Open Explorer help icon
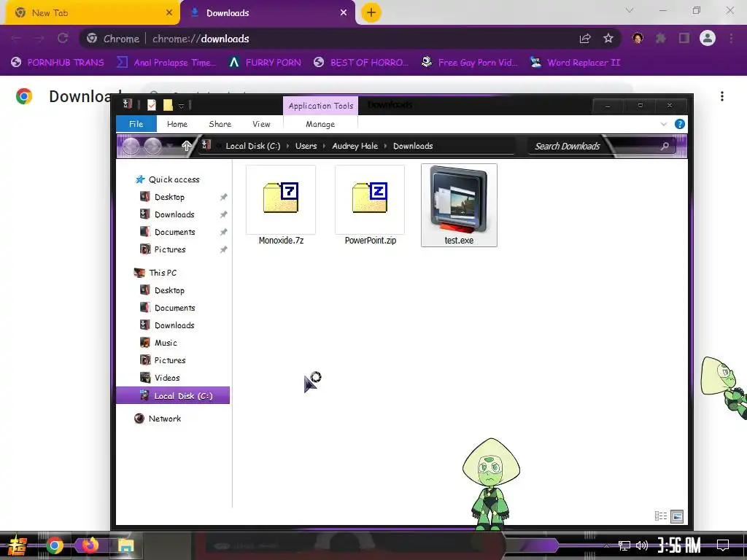The image size is (747, 560). tap(679, 124)
